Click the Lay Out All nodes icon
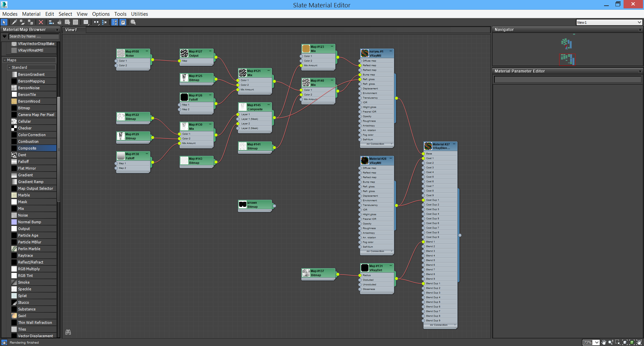This screenshot has height=346, width=644. coord(96,22)
